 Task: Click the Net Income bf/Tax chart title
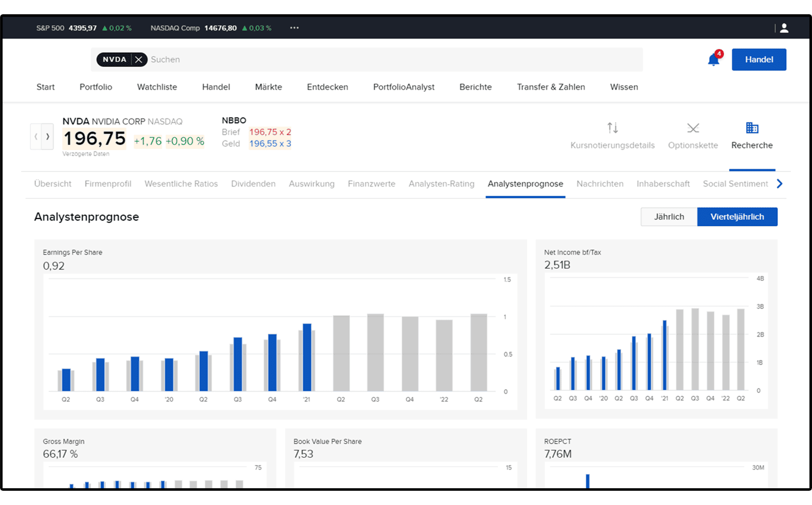573,252
